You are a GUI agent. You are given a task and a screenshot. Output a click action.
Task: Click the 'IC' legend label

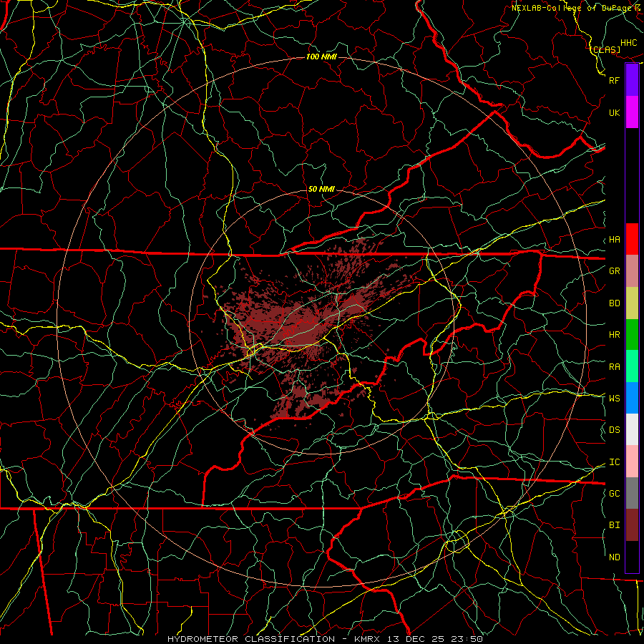[615, 462]
